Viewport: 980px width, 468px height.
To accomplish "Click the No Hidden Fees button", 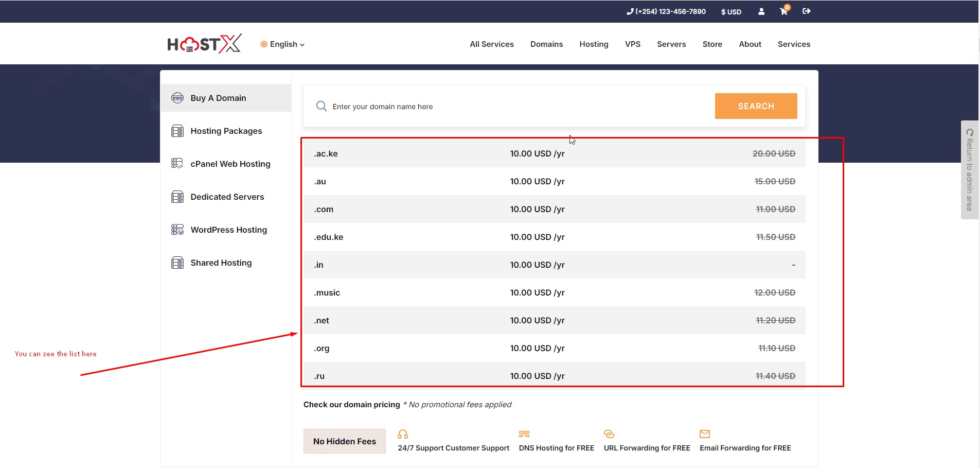I will point(344,441).
